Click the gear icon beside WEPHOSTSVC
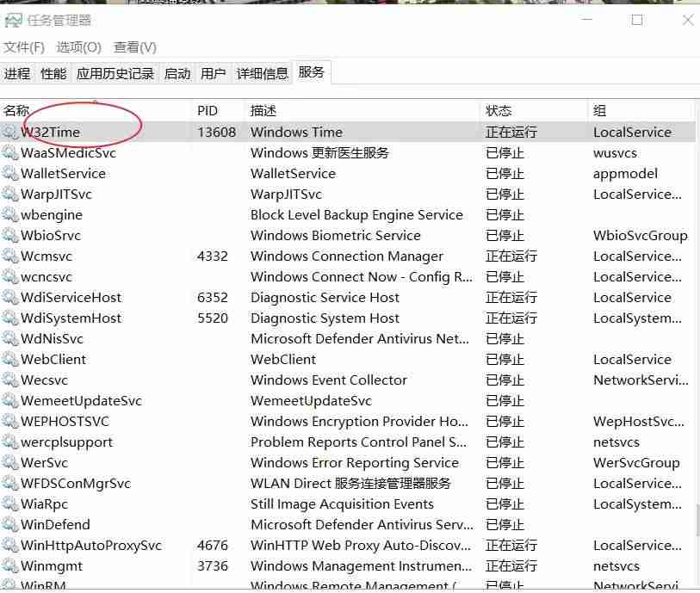 click(9, 421)
